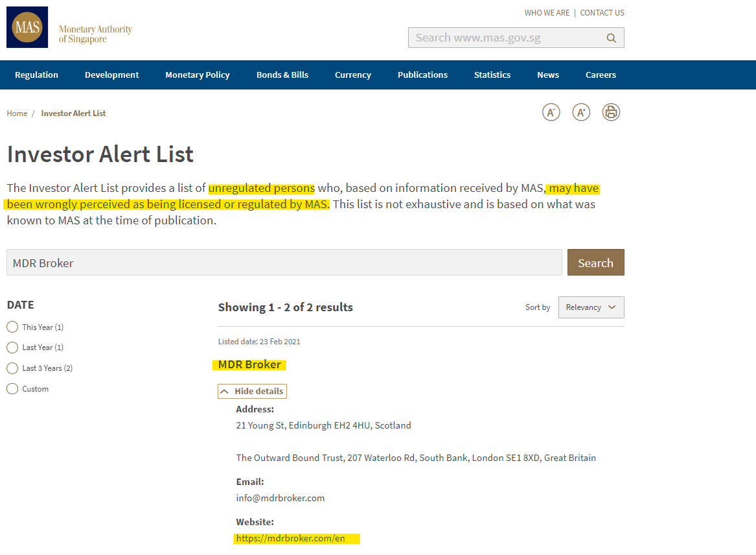The width and height of the screenshot is (756, 555).
Task: Click the site search magnifier icon
Action: pyautogui.click(x=611, y=38)
